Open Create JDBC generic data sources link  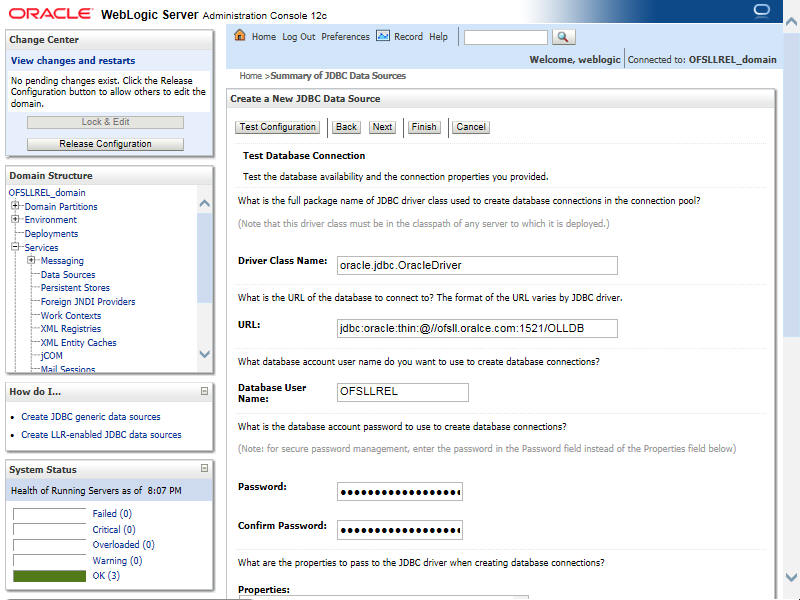tap(90, 416)
